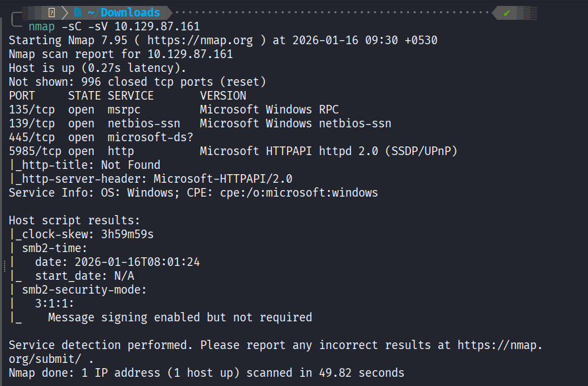Select the 135/tcp port entry

coord(32,110)
